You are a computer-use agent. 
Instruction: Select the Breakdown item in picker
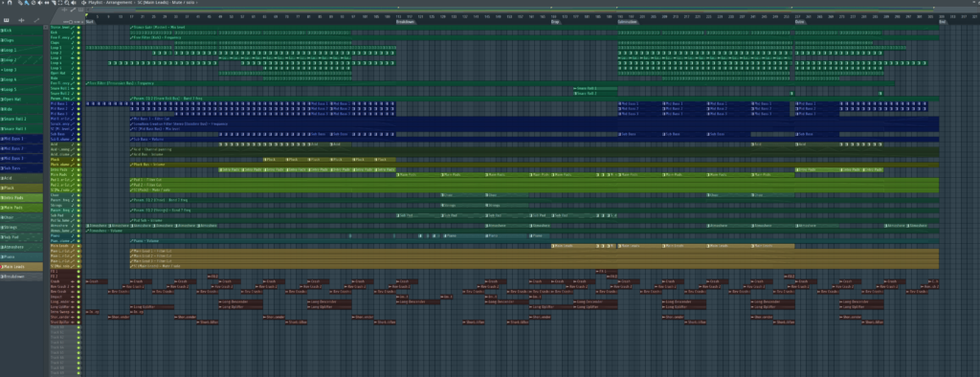tap(22, 277)
